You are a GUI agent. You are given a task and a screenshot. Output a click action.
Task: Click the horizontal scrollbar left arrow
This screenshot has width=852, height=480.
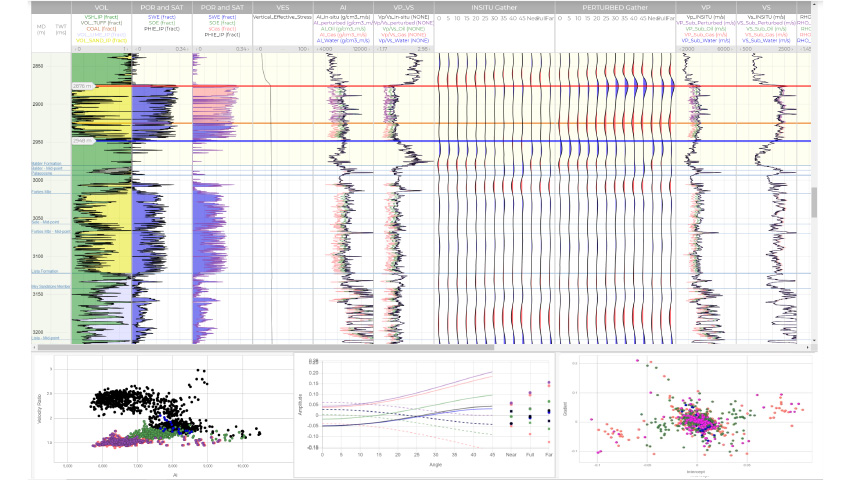coord(36,347)
